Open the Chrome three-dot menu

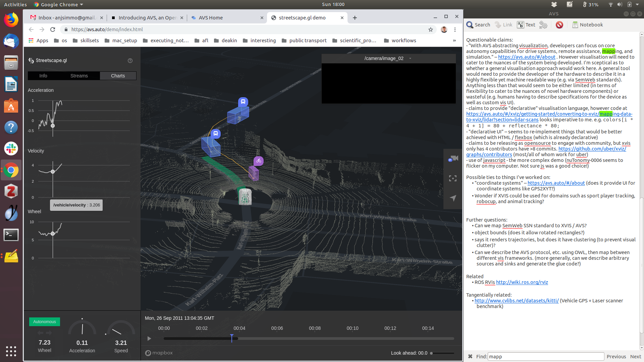[455, 29]
